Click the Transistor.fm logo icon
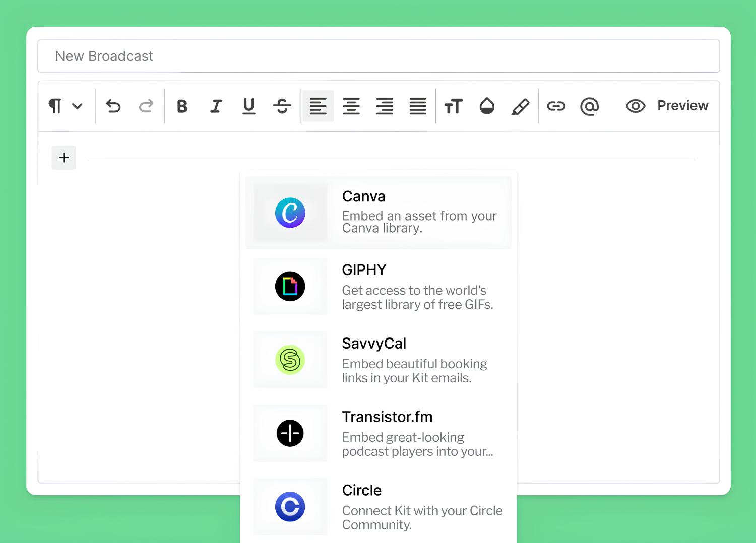 290,433
